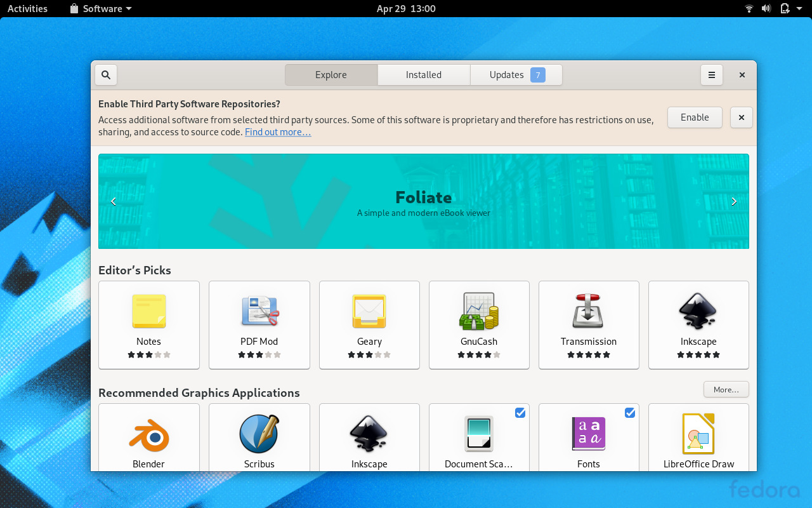The width and height of the screenshot is (812, 508).
Task: Click the Transmission five-star rating
Action: 589,355
